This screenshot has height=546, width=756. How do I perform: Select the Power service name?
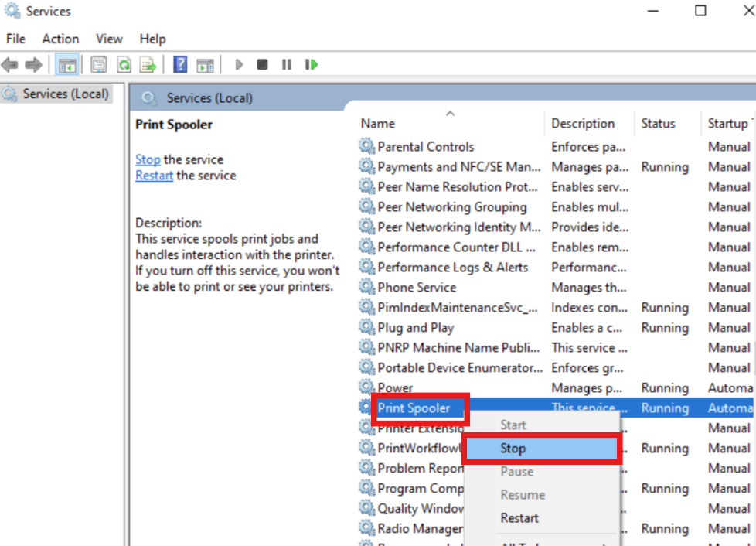[x=395, y=388]
